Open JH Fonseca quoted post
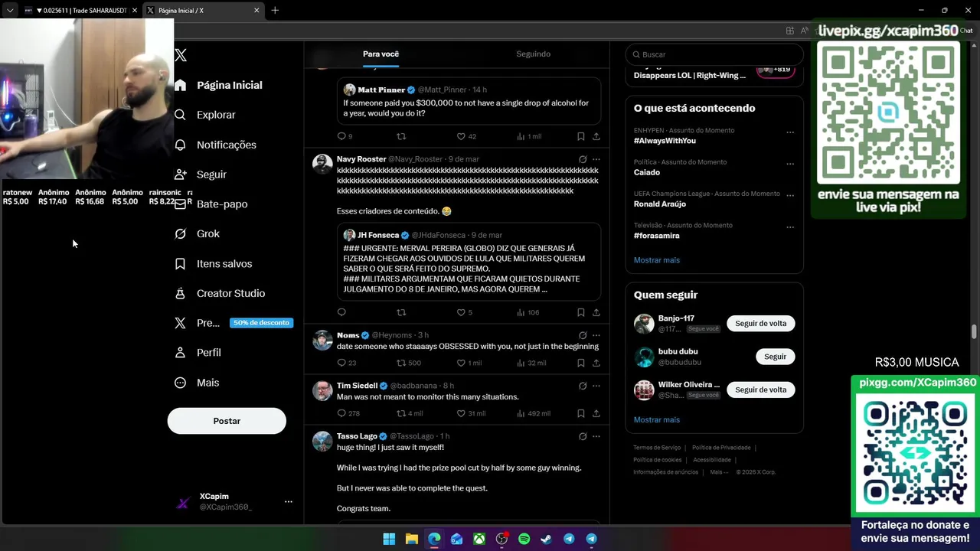 tap(468, 261)
